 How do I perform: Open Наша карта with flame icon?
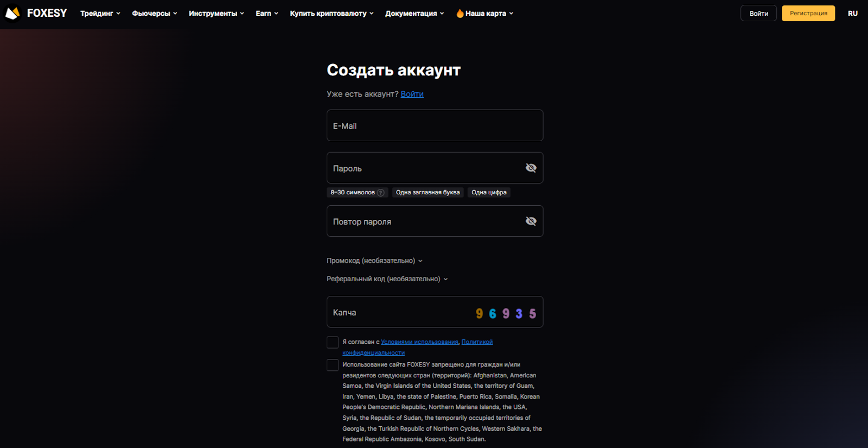click(x=484, y=14)
